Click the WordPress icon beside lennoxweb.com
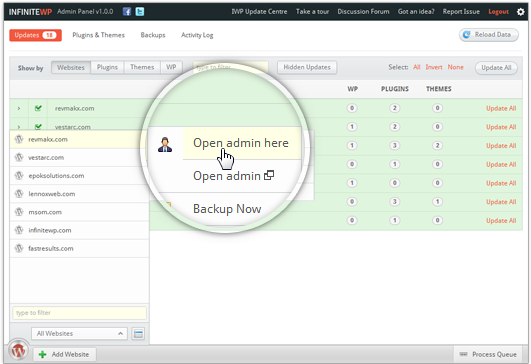 [19, 194]
